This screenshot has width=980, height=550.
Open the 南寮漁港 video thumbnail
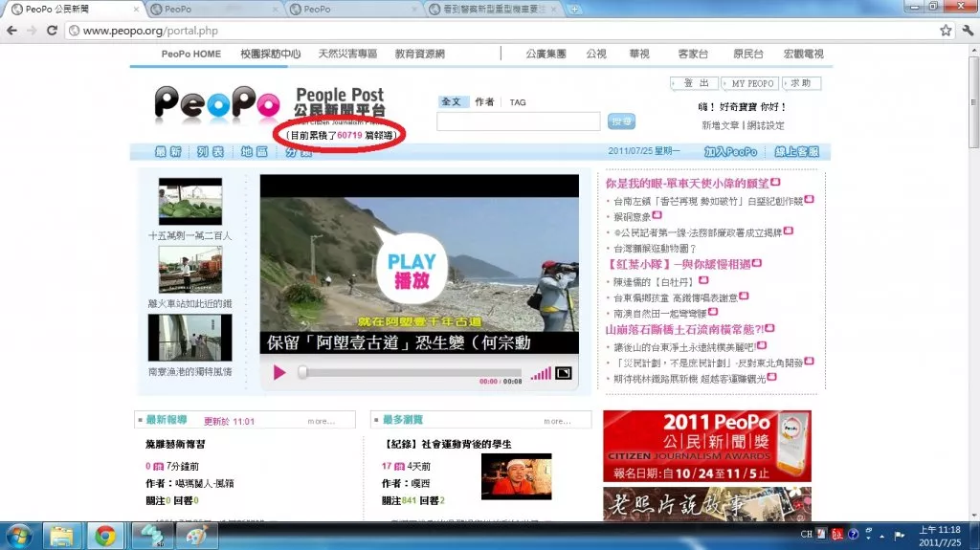[190, 338]
